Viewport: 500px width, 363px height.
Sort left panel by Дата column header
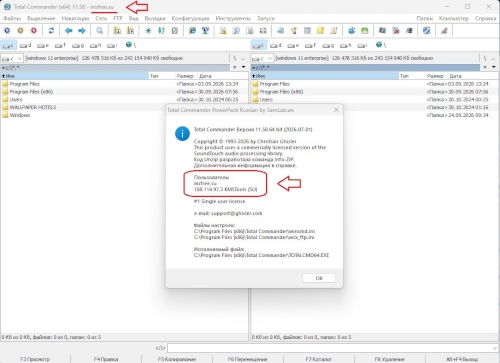[222, 76]
